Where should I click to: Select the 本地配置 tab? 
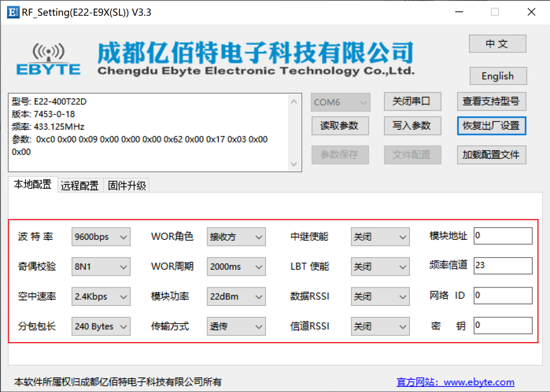pos(33,184)
